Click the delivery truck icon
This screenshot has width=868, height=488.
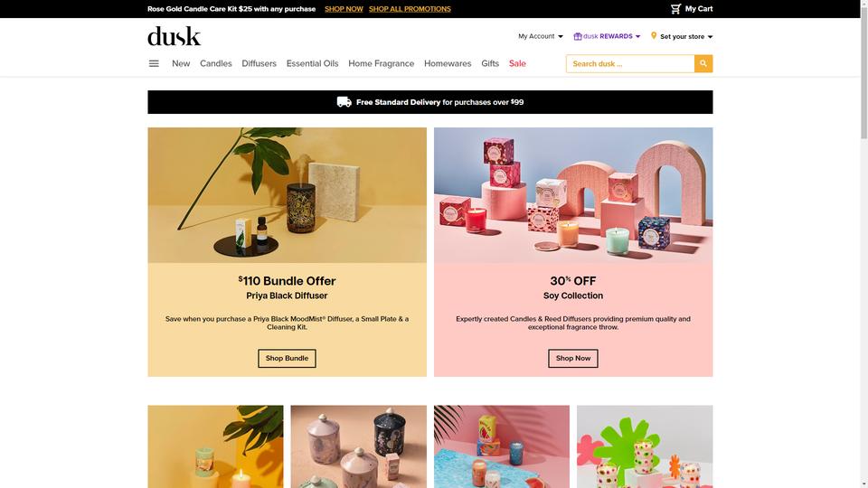point(344,102)
